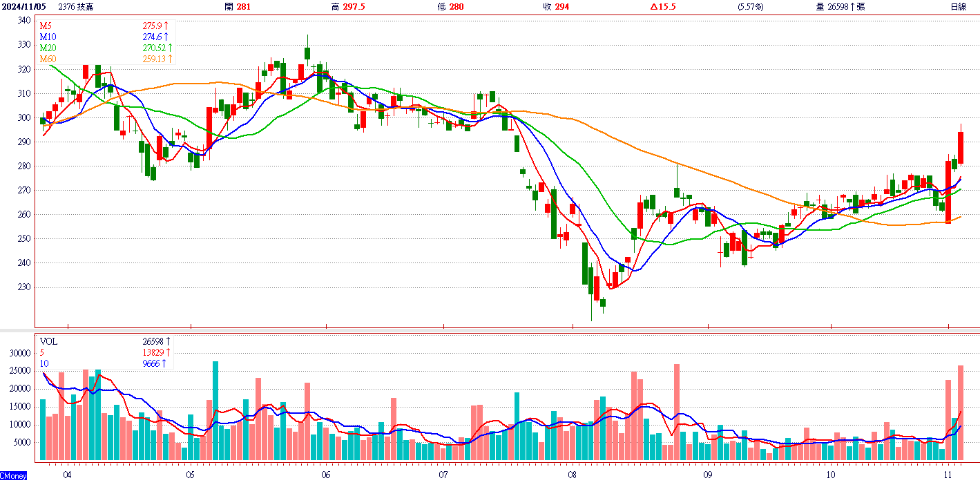
Task: Click the 30000 volume axis label
Action: point(19,353)
